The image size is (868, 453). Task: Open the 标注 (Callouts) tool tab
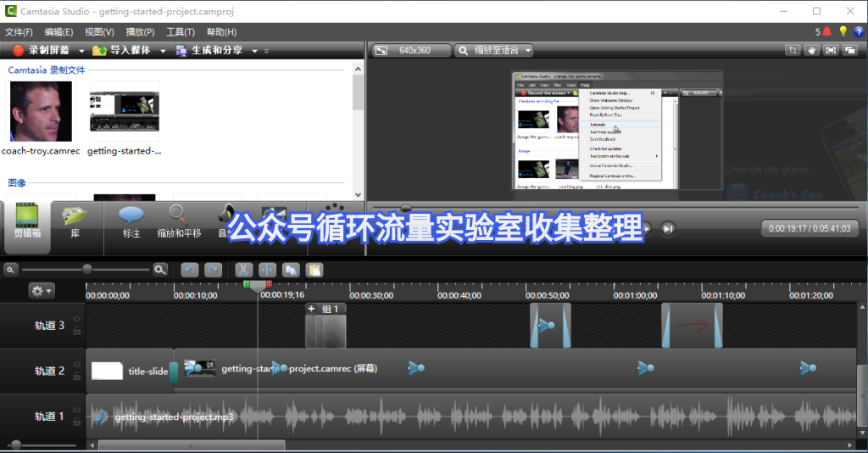point(131,222)
